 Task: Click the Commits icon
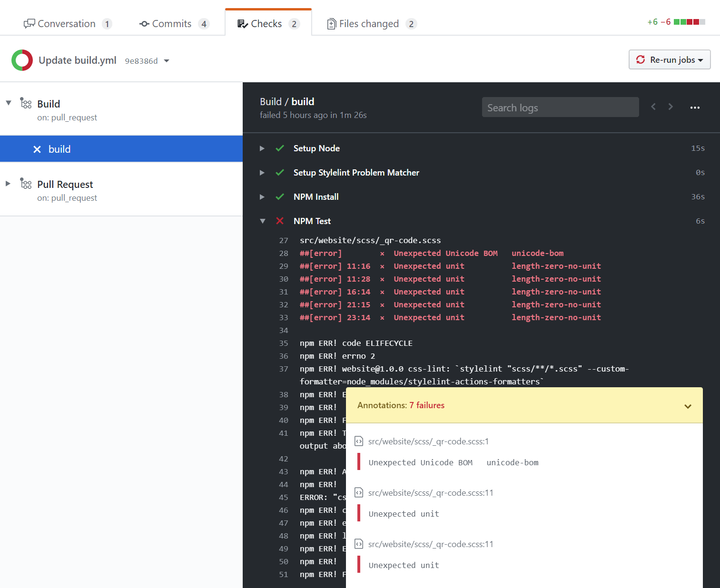click(x=144, y=24)
